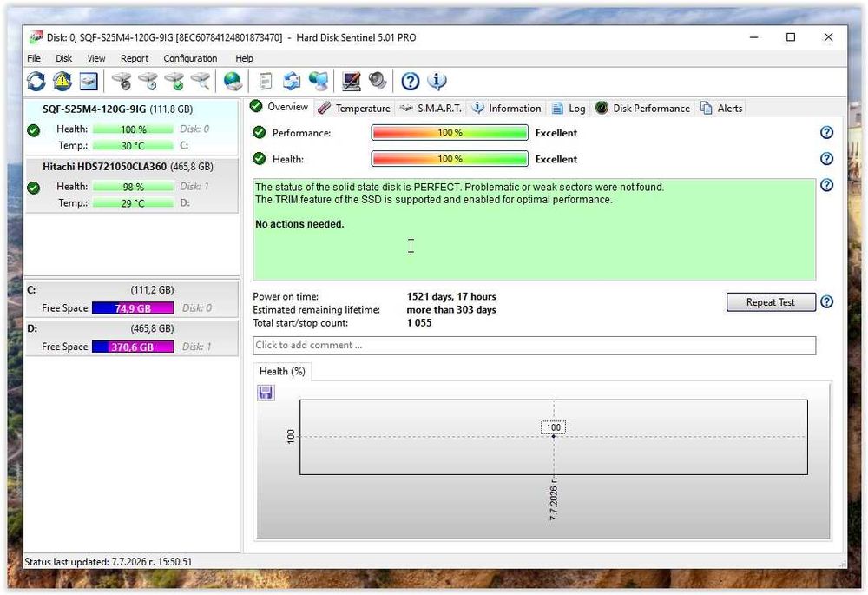The width and height of the screenshot is (868, 595).
Task: Click the D: (465,8 GB) partition row
Action: (132, 338)
